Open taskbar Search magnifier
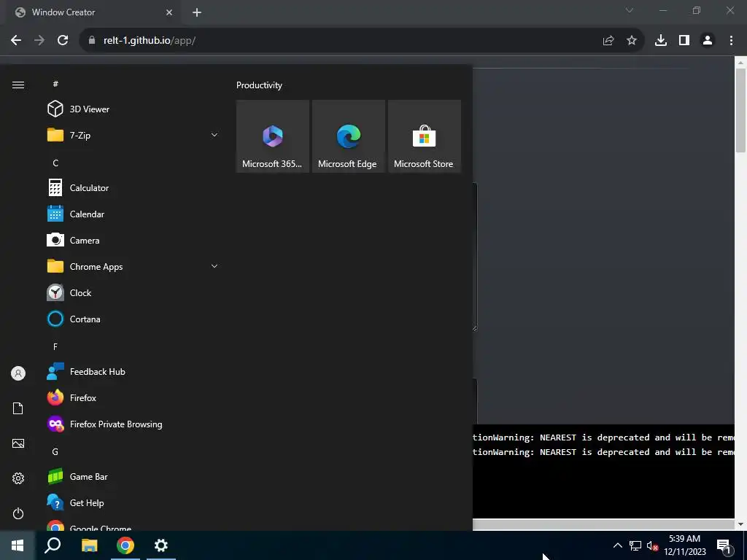Screen dimensions: 747x560 pos(53,545)
